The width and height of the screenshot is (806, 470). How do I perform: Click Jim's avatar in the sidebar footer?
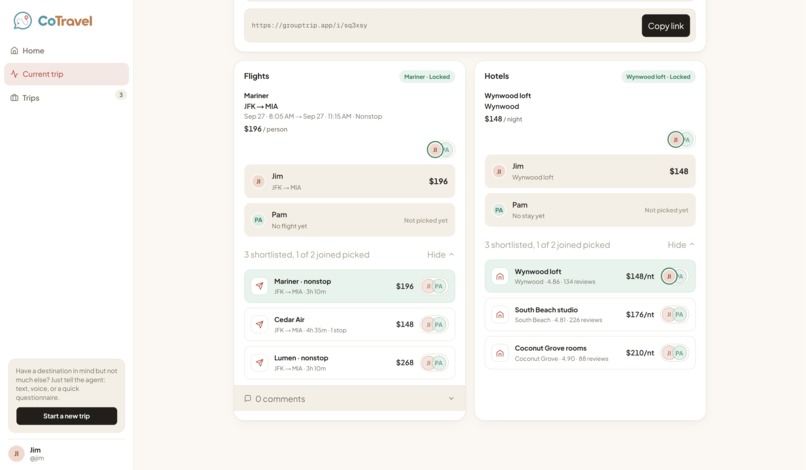click(16, 454)
